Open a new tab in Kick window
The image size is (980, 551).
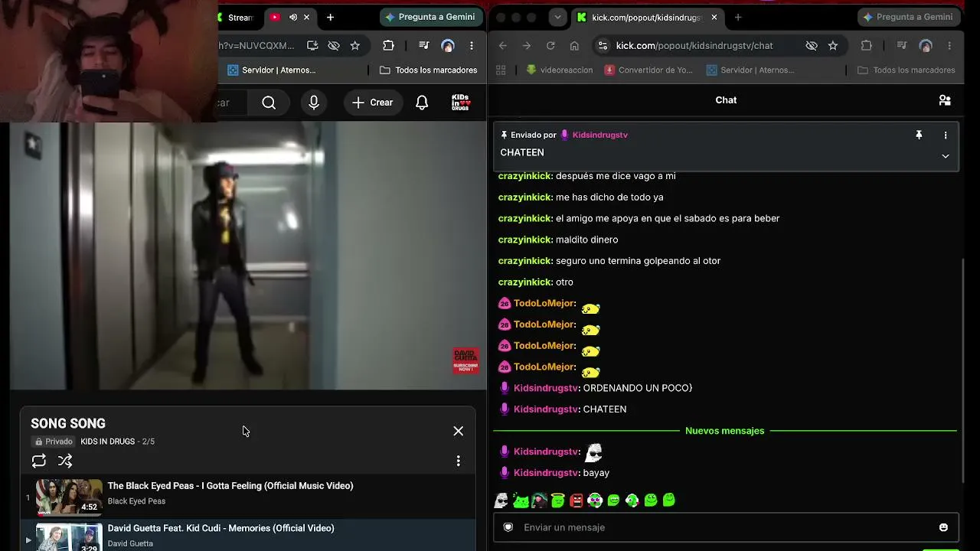click(x=738, y=17)
